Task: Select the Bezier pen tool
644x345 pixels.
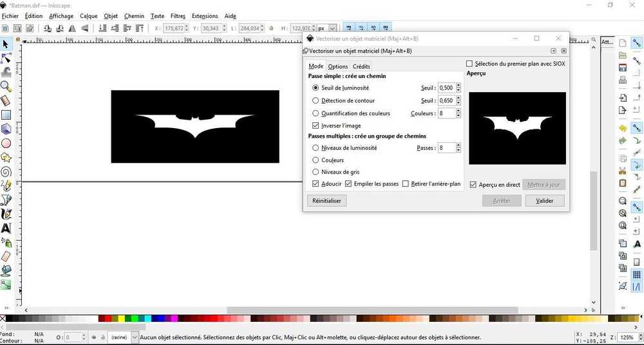Action: tap(6, 200)
